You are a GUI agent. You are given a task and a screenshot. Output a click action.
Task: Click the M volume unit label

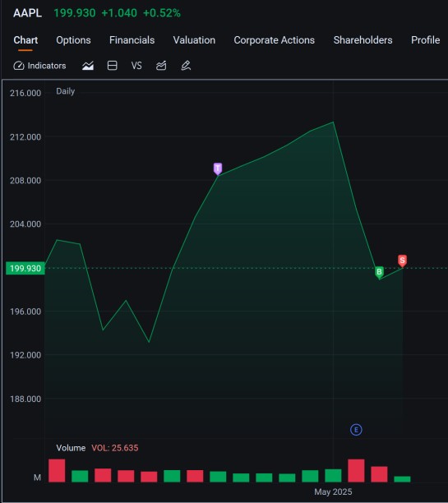tap(37, 478)
